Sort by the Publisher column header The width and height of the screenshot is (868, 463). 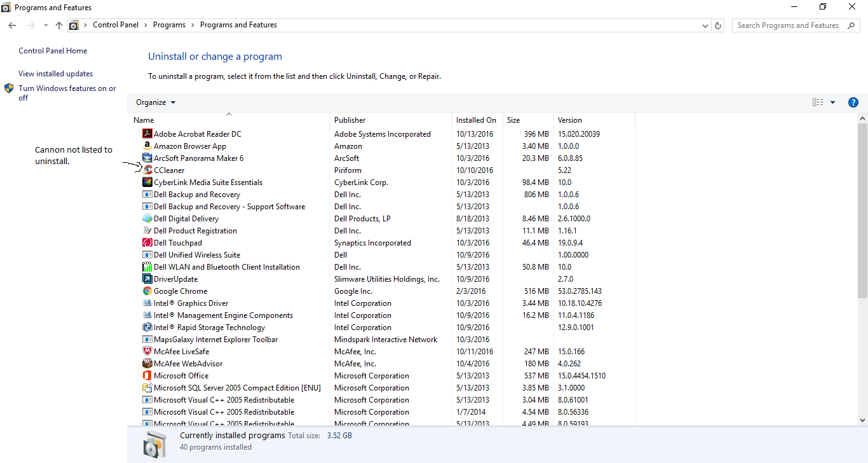391,120
